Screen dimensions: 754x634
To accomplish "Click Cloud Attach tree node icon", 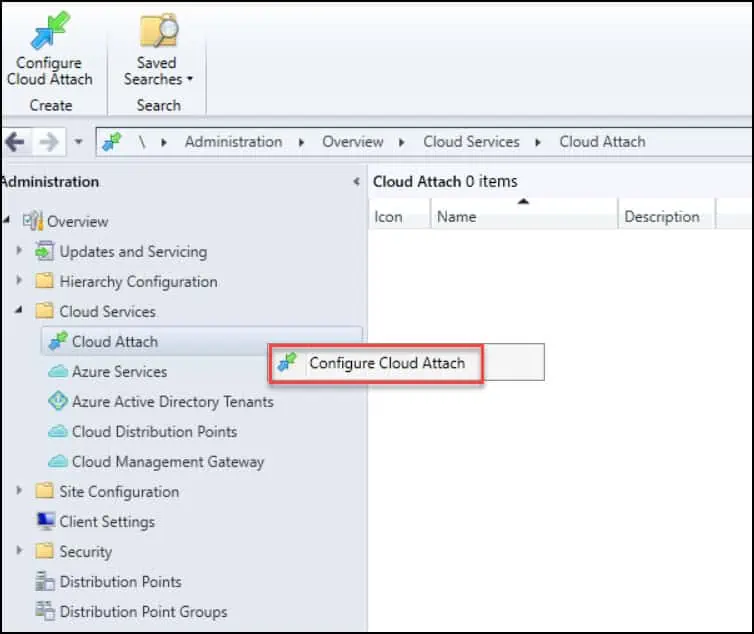I will click(x=58, y=341).
